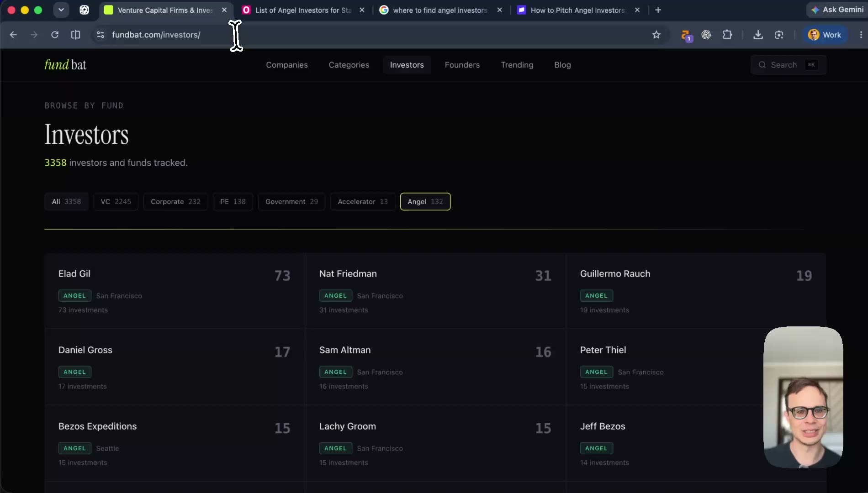The width and height of the screenshot is (868, 493).
Task: Open the Chrome three-dot menu
Action: tap(861, 35)
